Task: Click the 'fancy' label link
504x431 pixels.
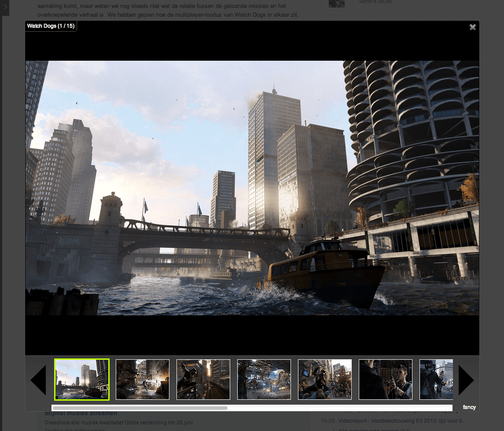Action: pyautogui.click(x=469, y=407)
